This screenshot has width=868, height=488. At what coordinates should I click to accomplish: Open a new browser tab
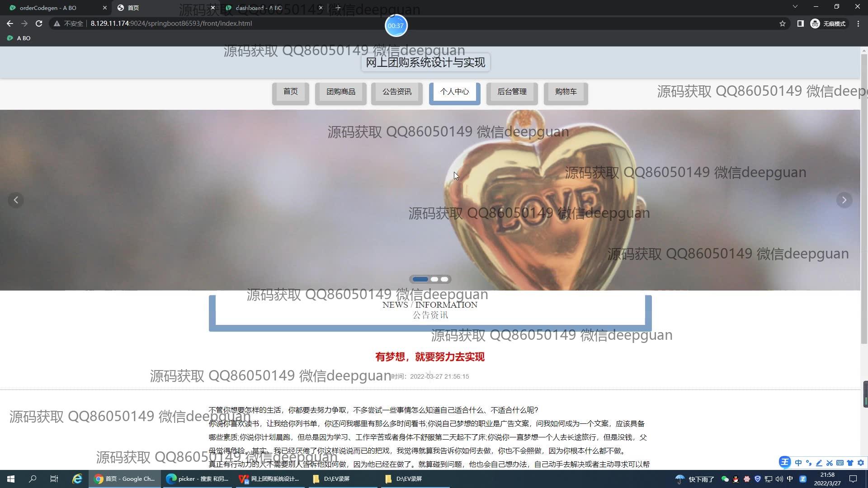[338, 8]
